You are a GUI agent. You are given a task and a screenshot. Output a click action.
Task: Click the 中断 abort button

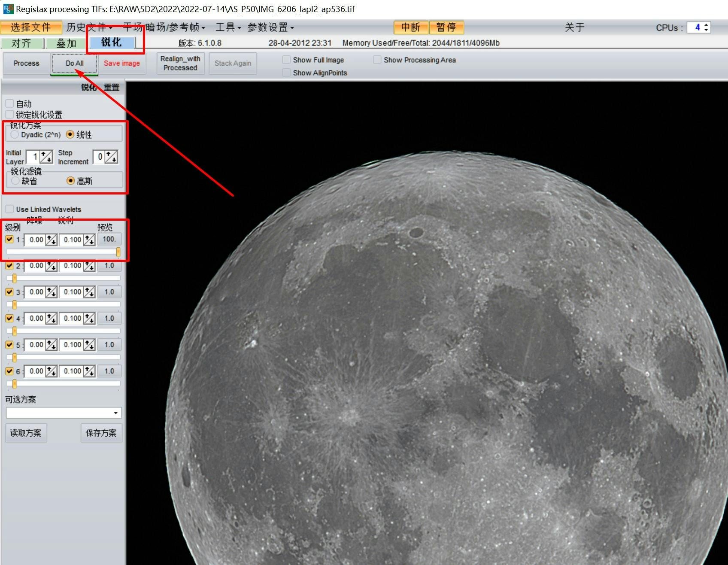(411, 27)
